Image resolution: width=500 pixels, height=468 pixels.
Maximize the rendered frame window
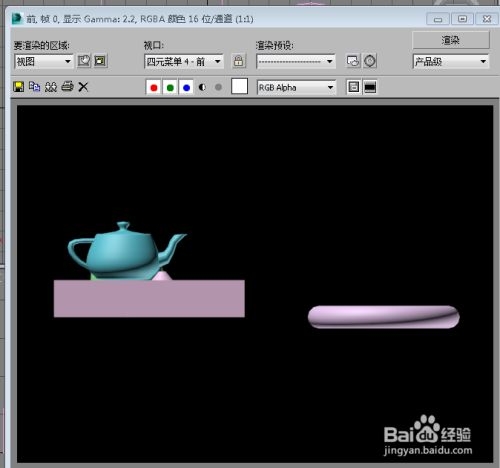click(x=462, y=19)
